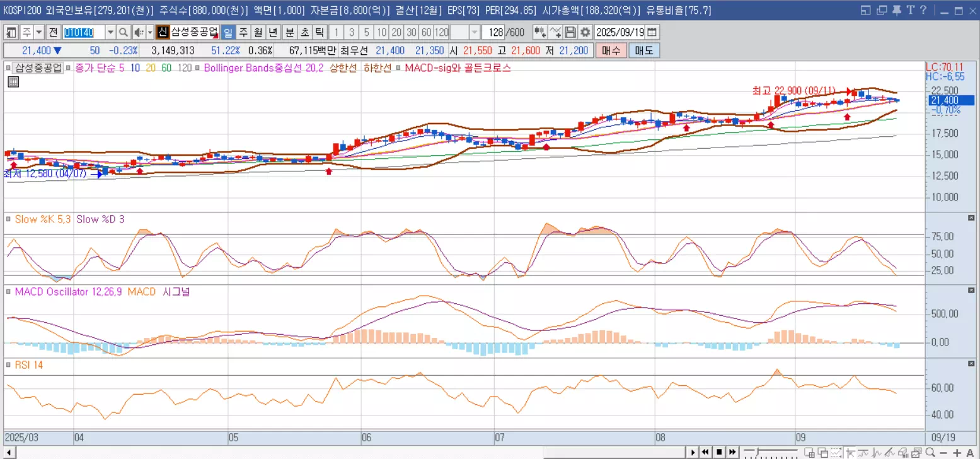Click the add candle chart icon
Viewport: 980px width, 459px height.
pyautogui.click(x=540, y=32)
